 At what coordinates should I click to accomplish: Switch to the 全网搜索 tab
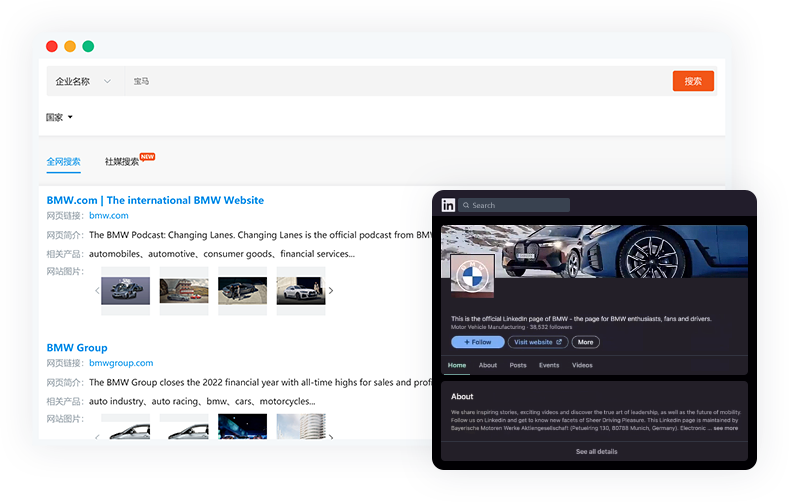(63, 161)
